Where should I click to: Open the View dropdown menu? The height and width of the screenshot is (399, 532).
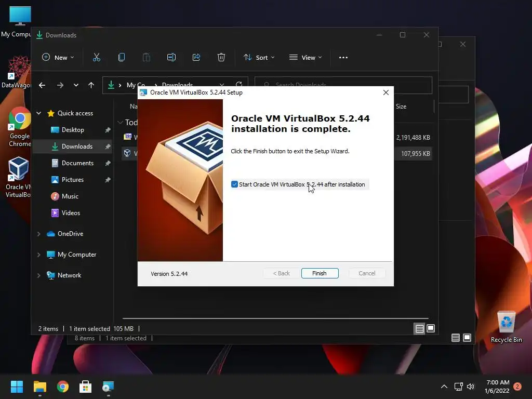305,57
